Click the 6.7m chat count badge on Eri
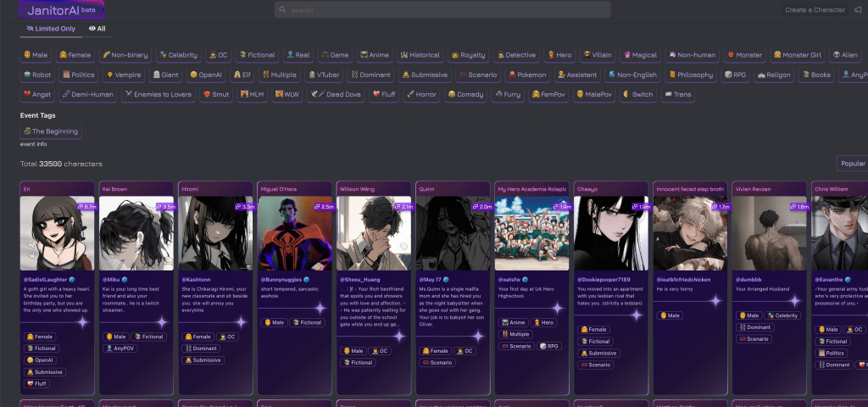Screen dimensions: 868x407 tap(86, 206)
